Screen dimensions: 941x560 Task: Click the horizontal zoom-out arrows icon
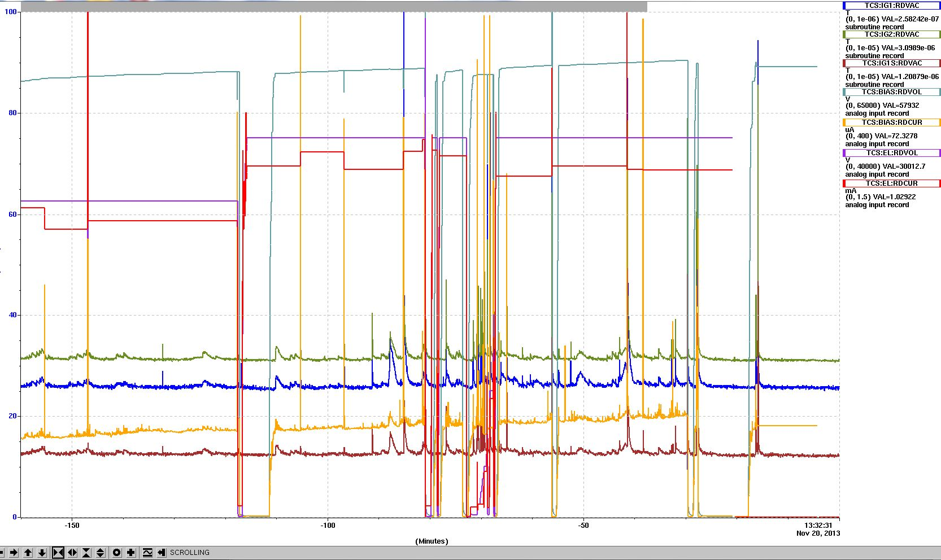click(72, 553)
